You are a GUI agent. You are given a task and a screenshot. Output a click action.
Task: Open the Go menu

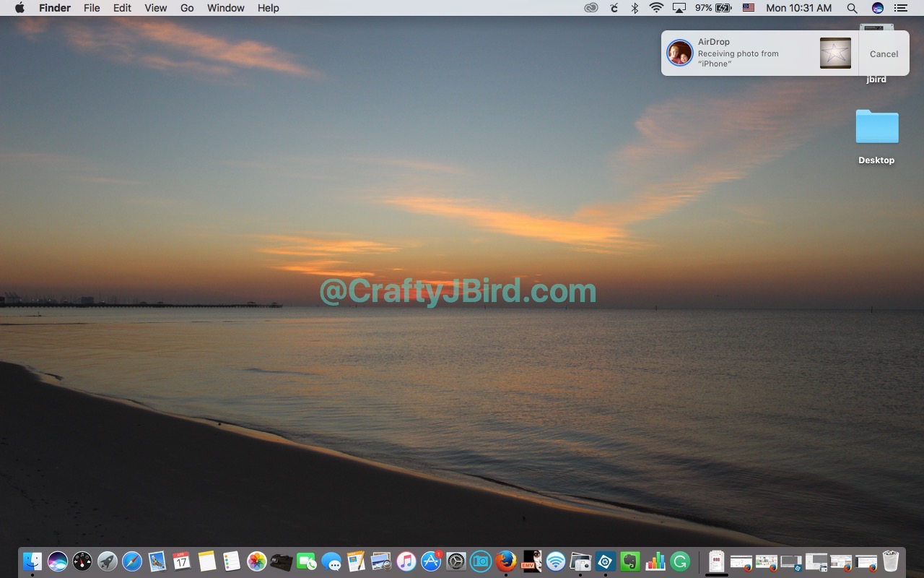(187, 8)
